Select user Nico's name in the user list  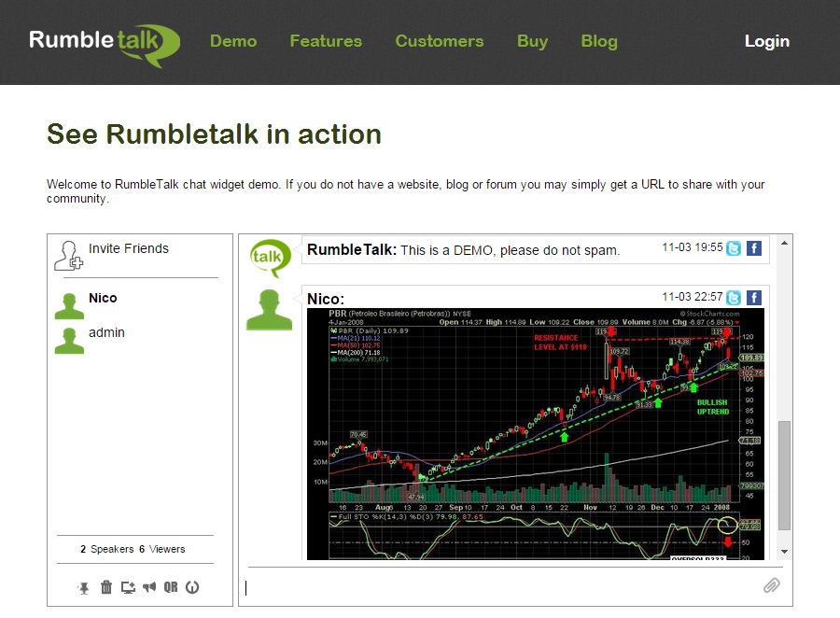click(103, 298)
